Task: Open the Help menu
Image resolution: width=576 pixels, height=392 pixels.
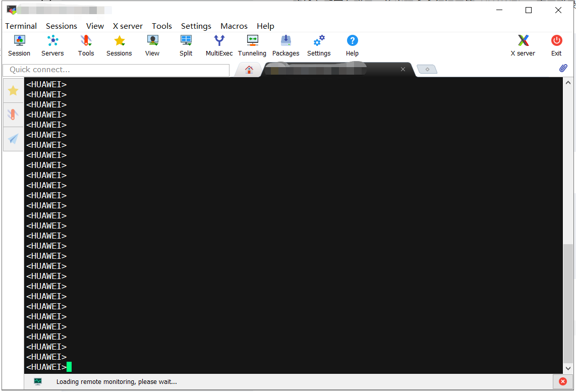Action: click(265, 26)
